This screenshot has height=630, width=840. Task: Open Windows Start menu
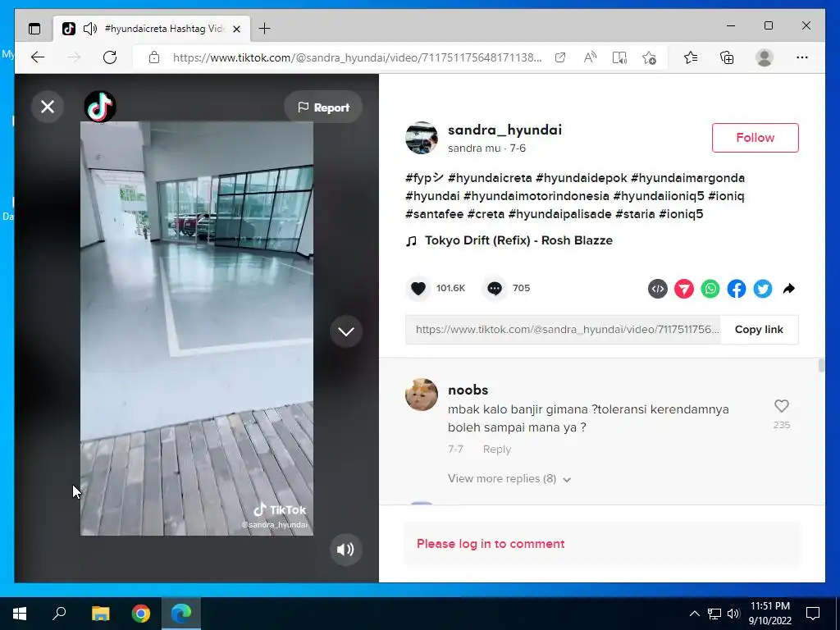coord(20,614)
